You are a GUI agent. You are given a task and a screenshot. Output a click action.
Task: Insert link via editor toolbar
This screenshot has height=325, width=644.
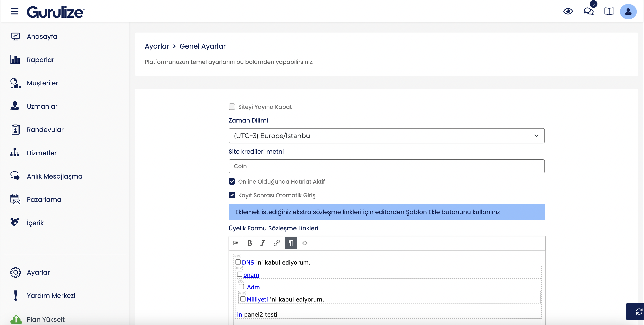[x=276, y=243]
